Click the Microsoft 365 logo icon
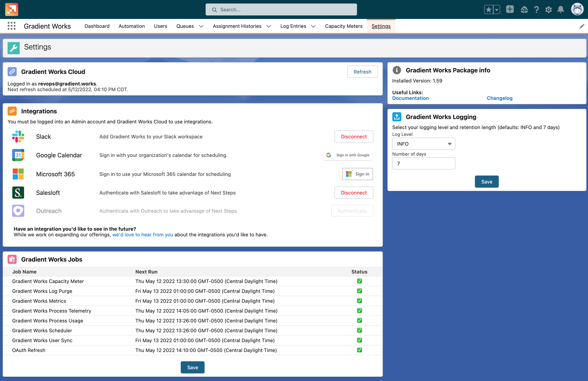This screenshot has height=381, width=588. tap(18, 174)
